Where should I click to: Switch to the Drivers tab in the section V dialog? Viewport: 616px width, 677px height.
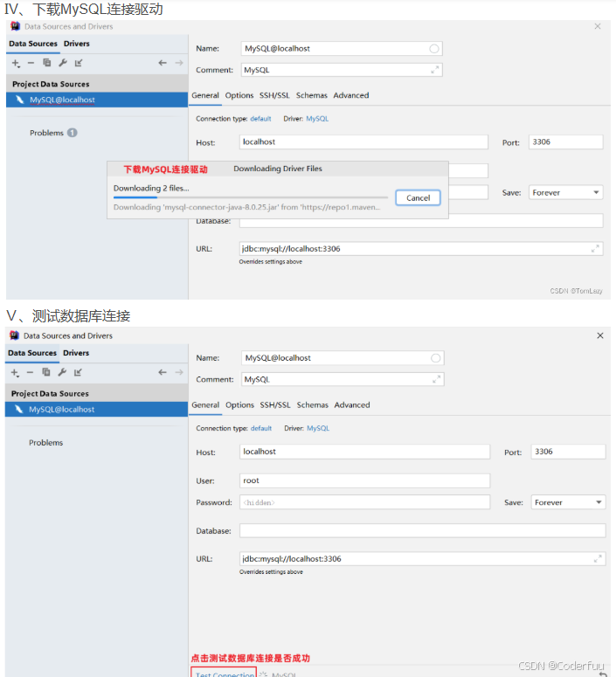pyautogui.click(x=76, y=353)
